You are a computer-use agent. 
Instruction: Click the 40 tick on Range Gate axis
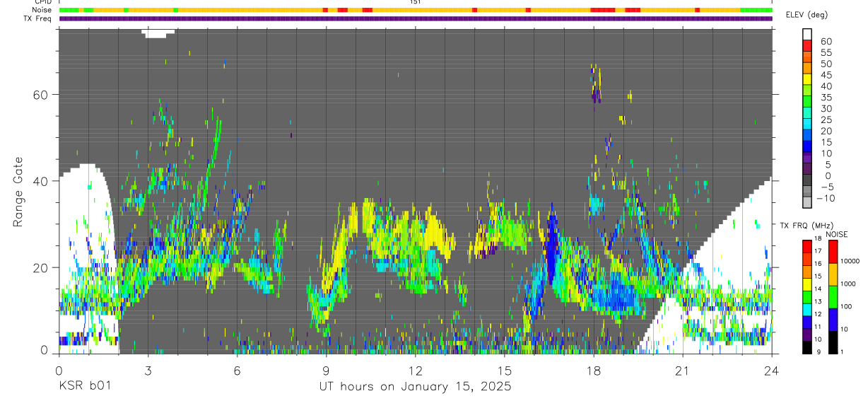click(x=40, y=181)
